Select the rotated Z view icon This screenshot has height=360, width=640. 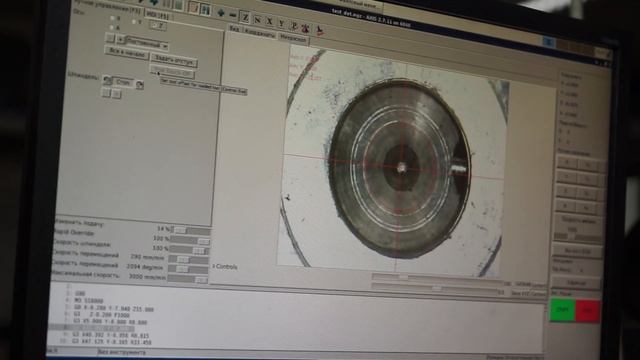click(257, 19)
